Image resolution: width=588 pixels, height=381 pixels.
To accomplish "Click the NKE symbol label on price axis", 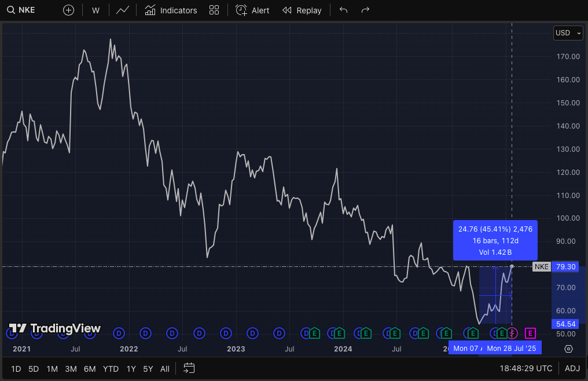I will [542, 267].
